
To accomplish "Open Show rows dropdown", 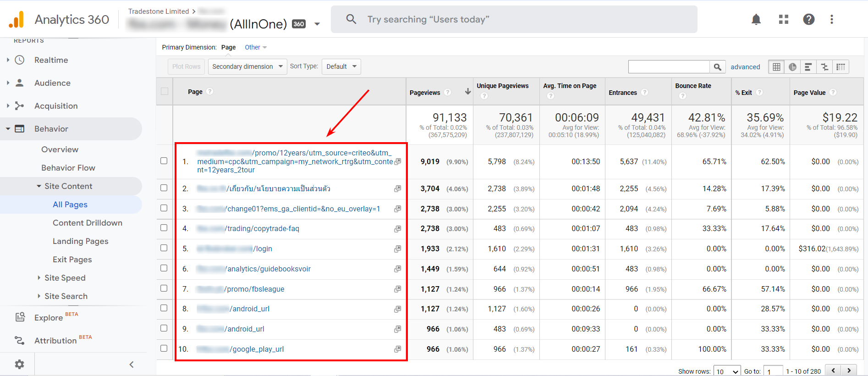I will click(x=728, y=371).
